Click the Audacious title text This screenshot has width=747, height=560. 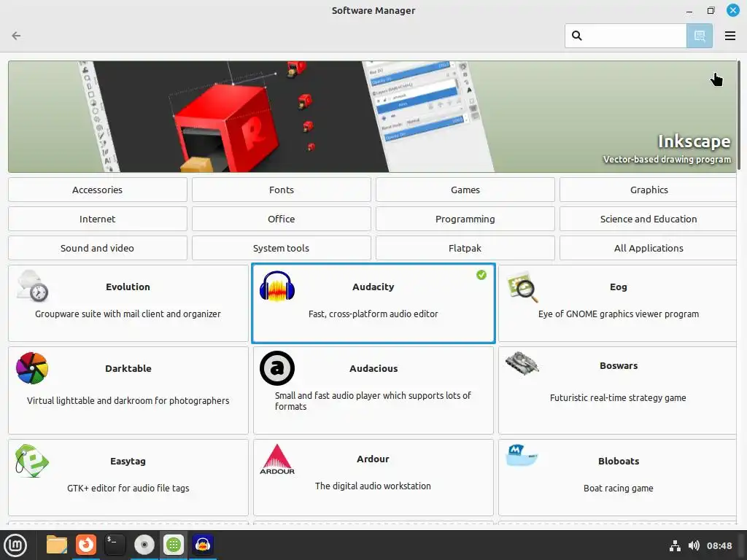373,368
